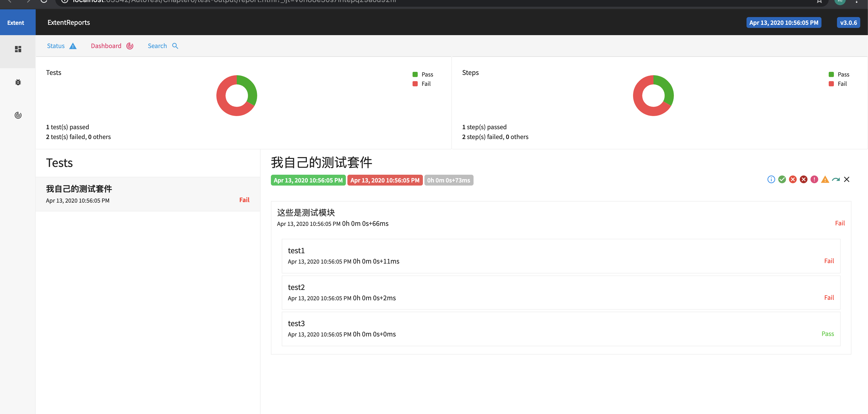Click the Status warning triangle icon
This screenshot has width=868, height=414.
click(x=73, y=46)
